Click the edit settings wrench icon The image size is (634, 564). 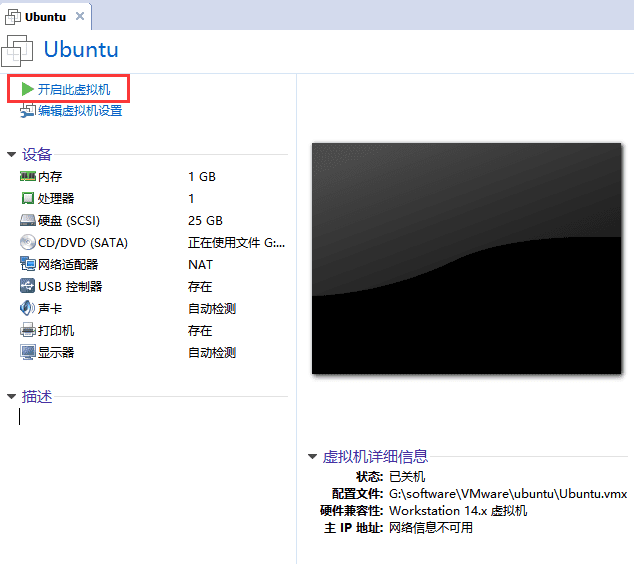[28, 110]
